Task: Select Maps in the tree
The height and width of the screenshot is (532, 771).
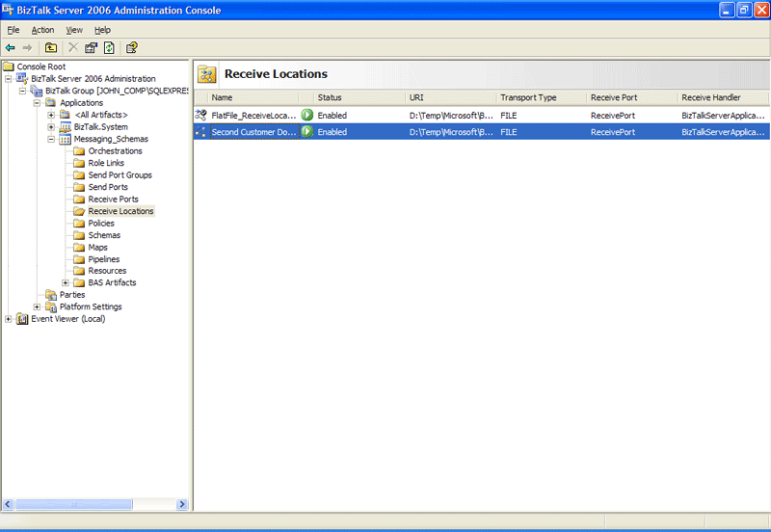Action: 98,248
